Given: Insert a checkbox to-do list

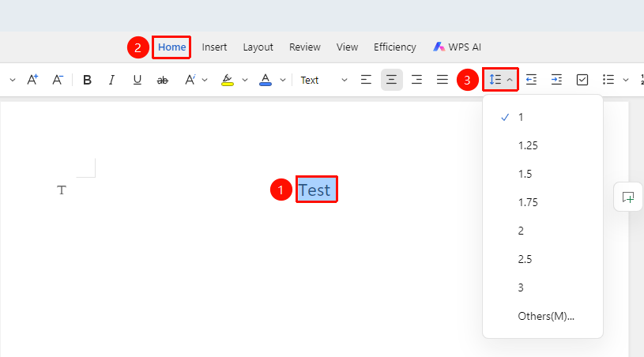Looking at the screenshot, I should pos(582,80).
